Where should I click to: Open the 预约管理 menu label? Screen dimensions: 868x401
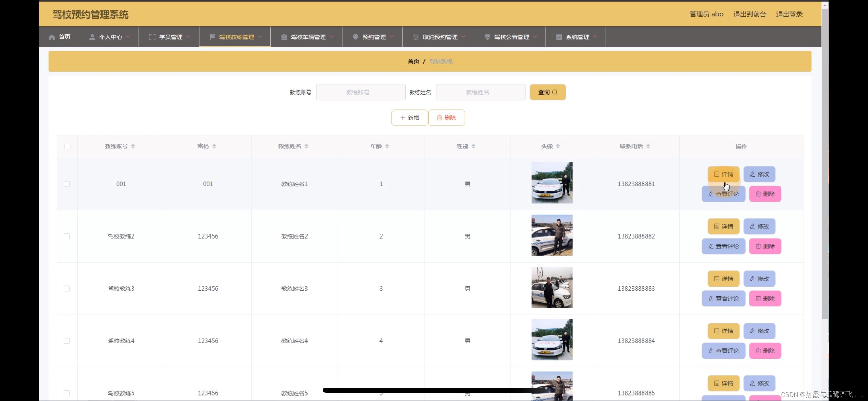pos(374,37)
